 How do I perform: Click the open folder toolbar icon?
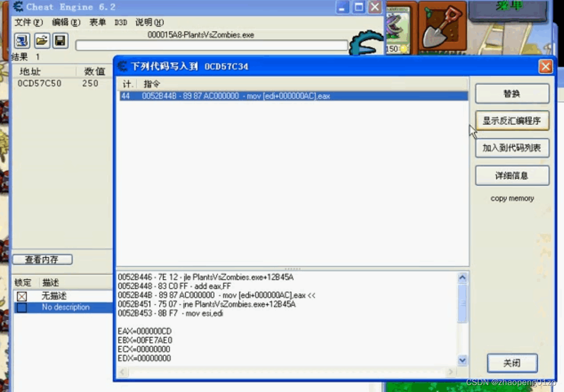coord(41,40)
